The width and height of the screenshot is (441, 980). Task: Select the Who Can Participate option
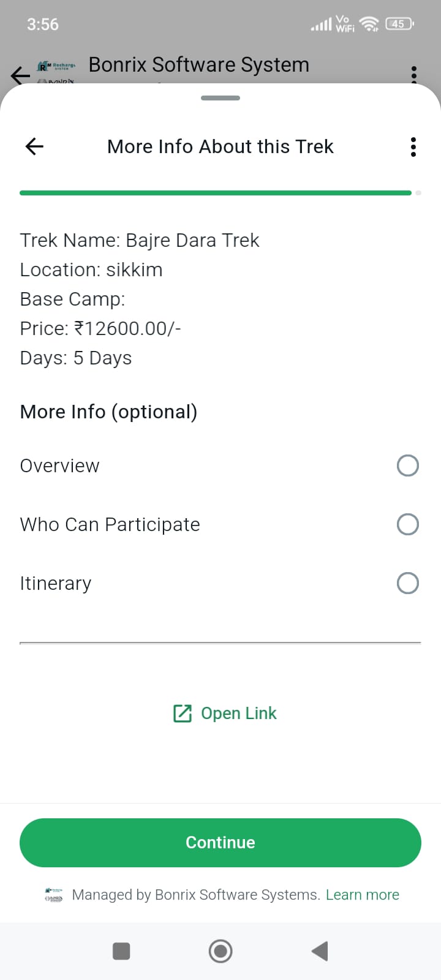point(407,524)
